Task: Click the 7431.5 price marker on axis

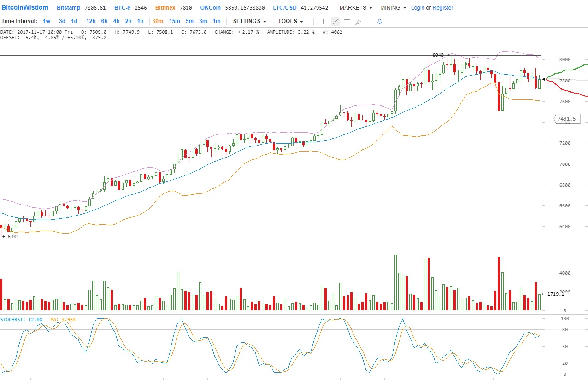Action: [566, 119]
